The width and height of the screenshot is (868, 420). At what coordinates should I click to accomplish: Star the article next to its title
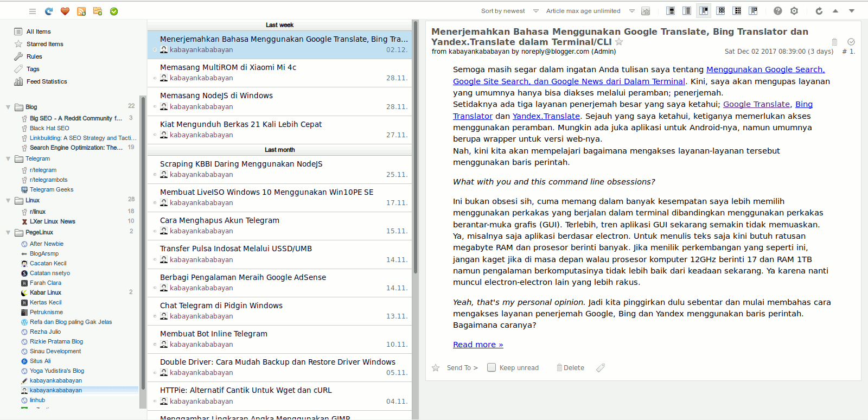[x=619, y=42]
